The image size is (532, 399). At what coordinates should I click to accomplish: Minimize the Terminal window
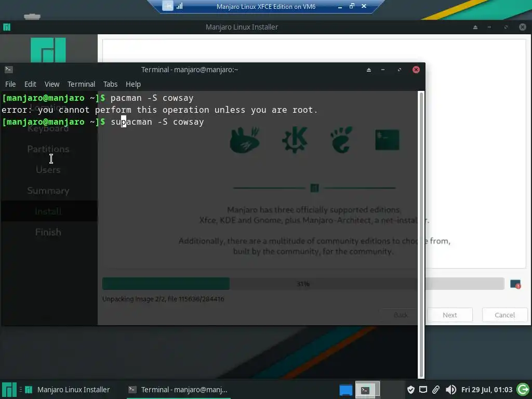pyautogui.click(x=383, y=70)
